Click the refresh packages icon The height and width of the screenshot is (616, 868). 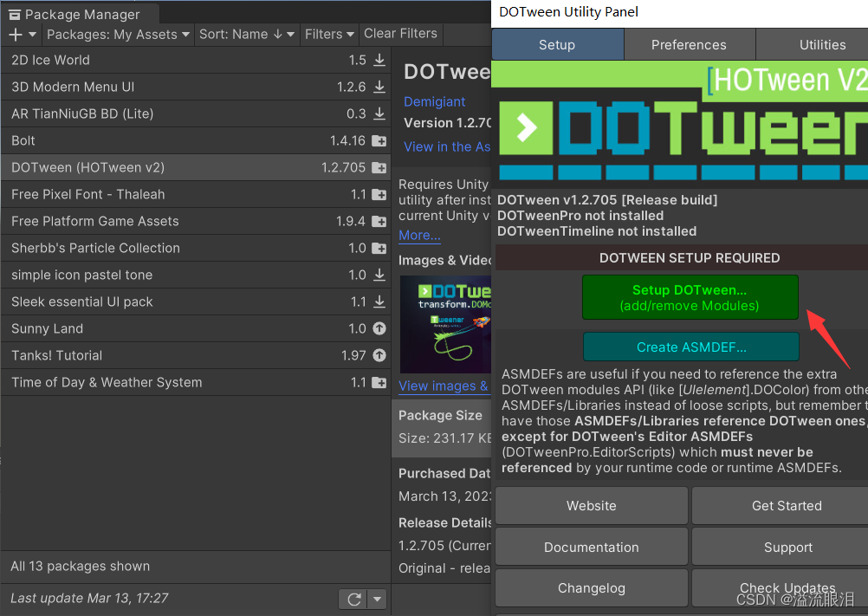(x=353, y=600)
